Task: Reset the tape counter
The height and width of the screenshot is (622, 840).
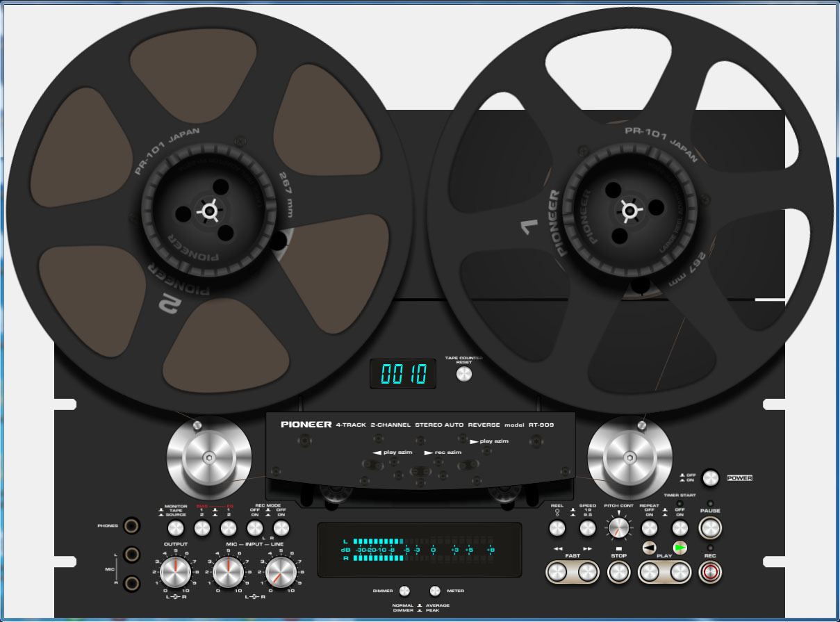Action: [463, 374]
